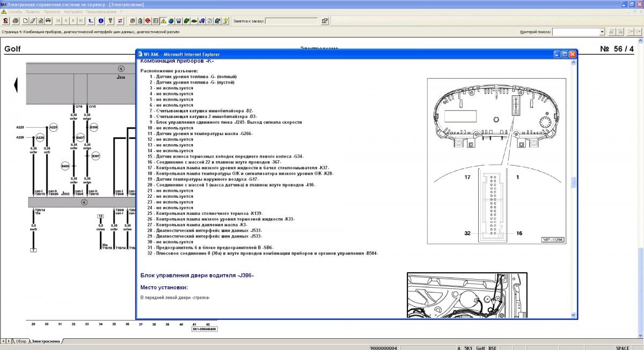644x350 pixels.
Task: Click the B407 circle node in schematic
Action: 80,138
